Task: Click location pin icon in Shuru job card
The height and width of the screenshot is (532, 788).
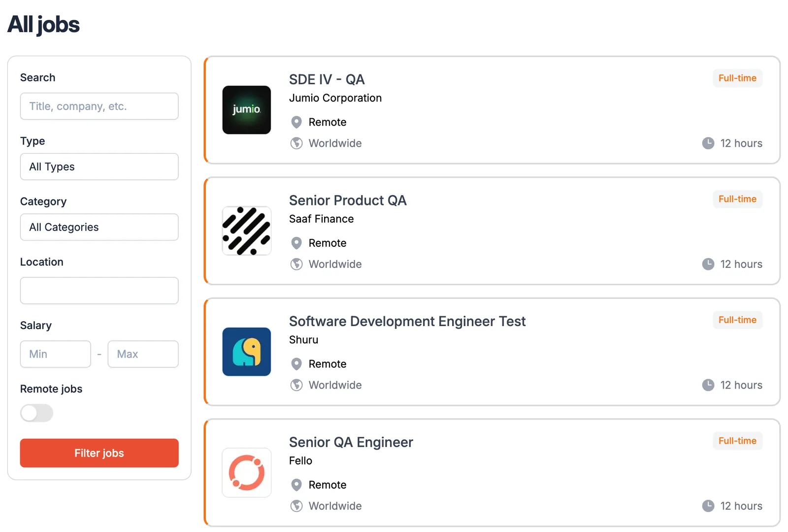Action: pos(296,364)
